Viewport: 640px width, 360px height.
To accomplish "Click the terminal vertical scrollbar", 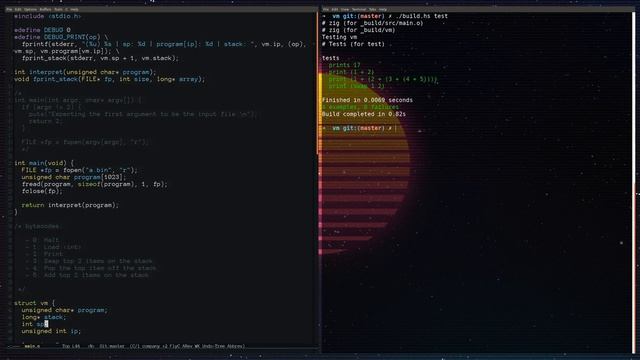I will coord(634,182).
